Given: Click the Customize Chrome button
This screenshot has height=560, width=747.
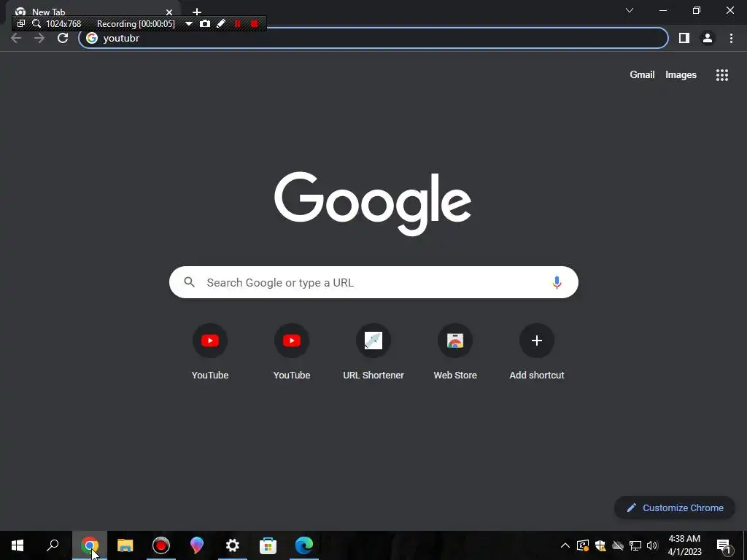Looking at the screenshot, I should coord(675,507).
